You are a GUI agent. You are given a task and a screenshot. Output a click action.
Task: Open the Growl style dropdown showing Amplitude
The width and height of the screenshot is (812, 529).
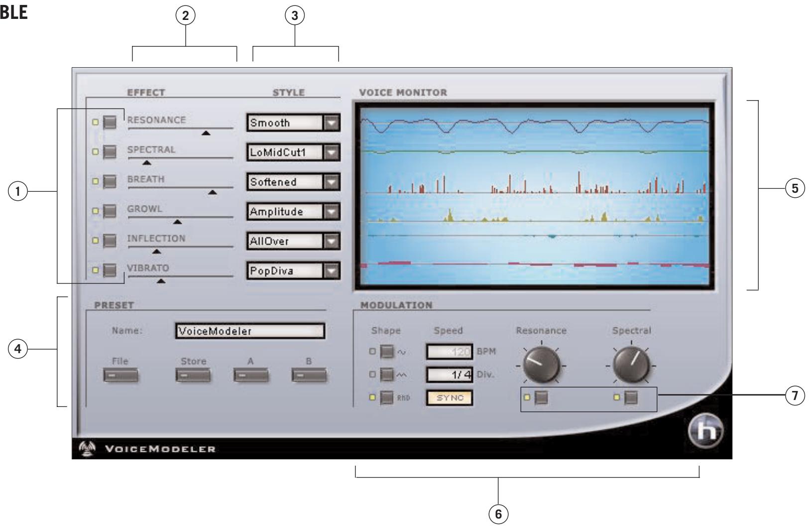pyautogui.click(x=293, y=212)
